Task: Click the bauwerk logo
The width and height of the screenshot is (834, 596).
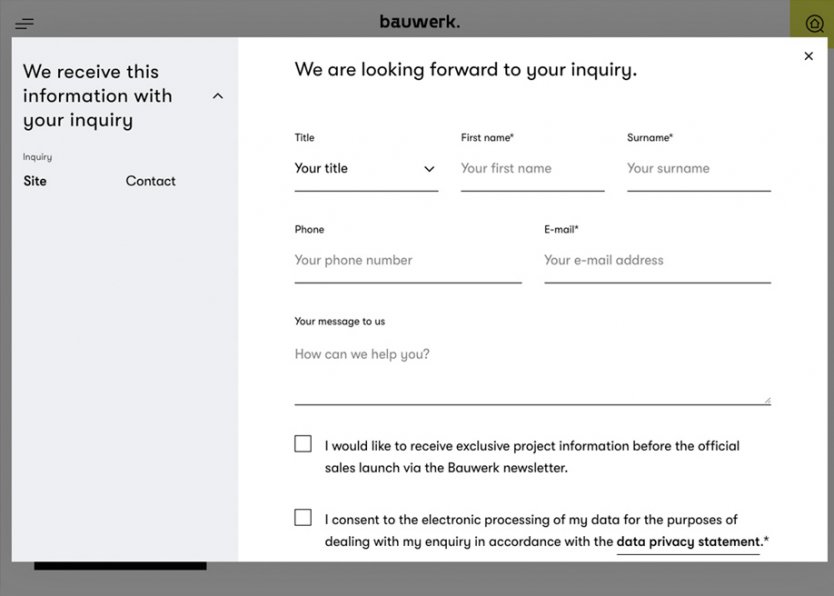Action: 419,21
